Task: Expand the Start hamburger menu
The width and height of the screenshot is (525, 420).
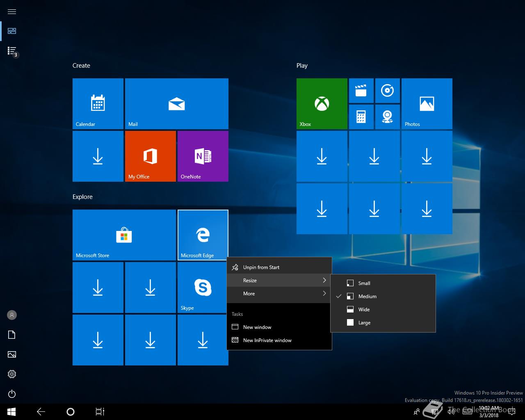Action: [x=12, y=11]
